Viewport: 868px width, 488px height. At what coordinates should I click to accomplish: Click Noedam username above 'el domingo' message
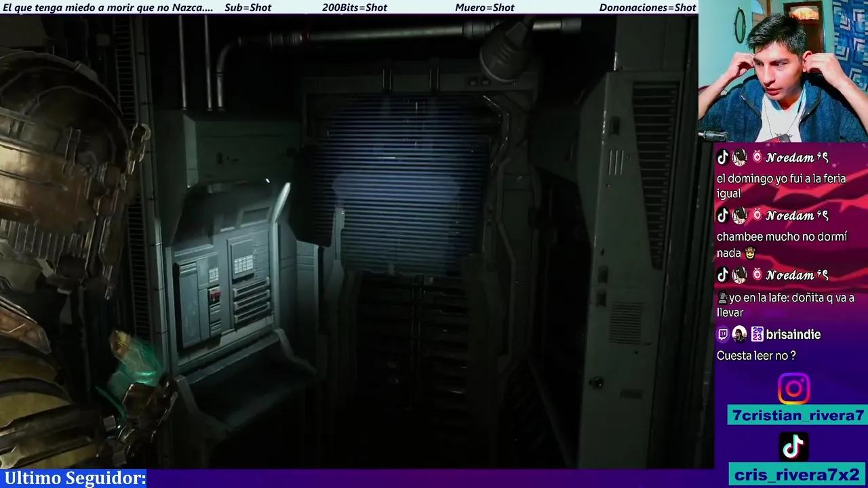point(797,158)
